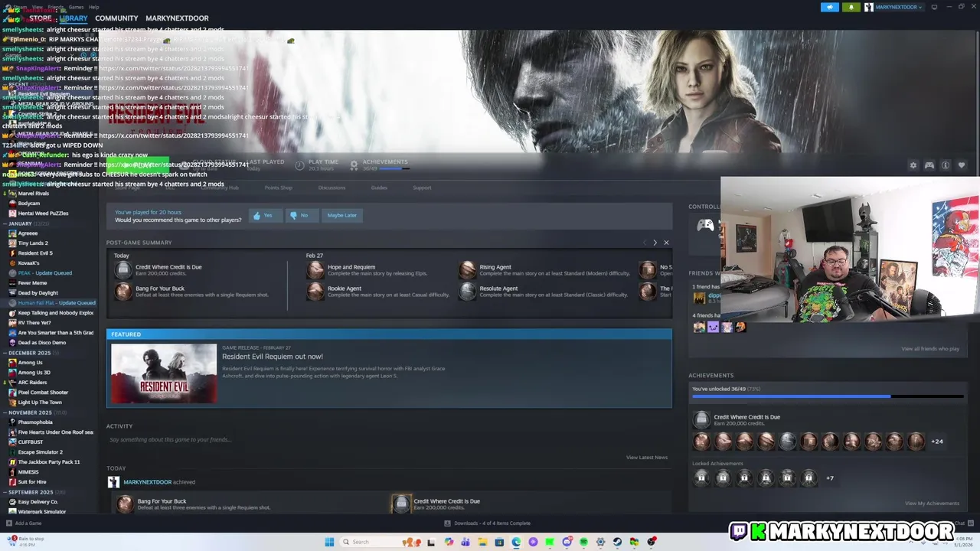
Task: Click Credit Where Credit Is Due summary icon
Action: click(123, 269)
